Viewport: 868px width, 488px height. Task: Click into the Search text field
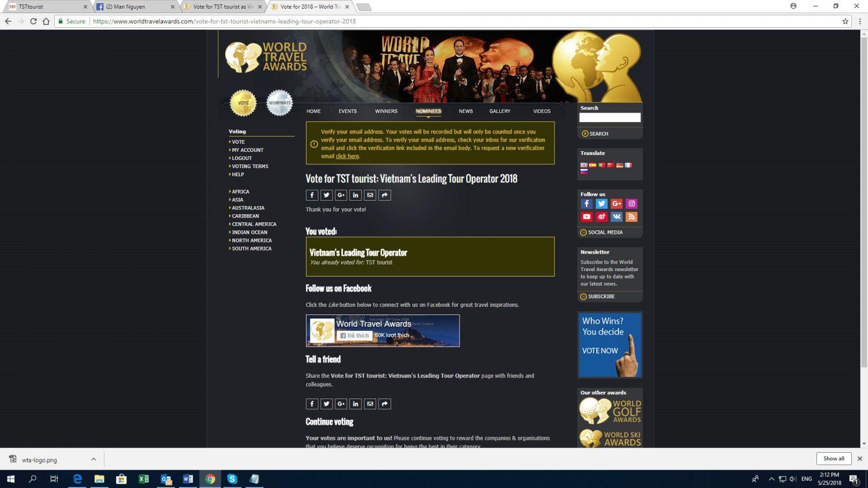click(609, 118)
